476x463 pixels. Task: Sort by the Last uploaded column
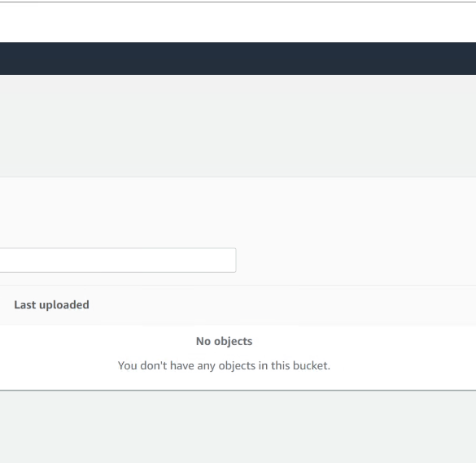tap(51, 305)
